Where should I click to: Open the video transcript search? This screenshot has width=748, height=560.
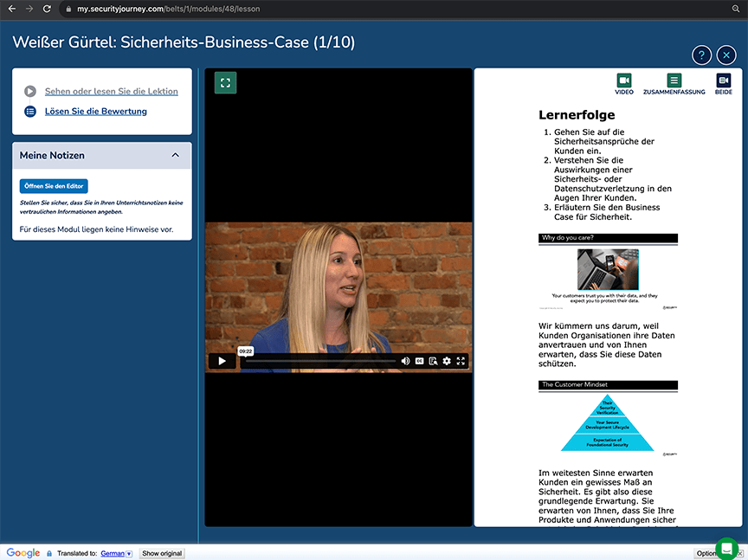tap(433, 361)
